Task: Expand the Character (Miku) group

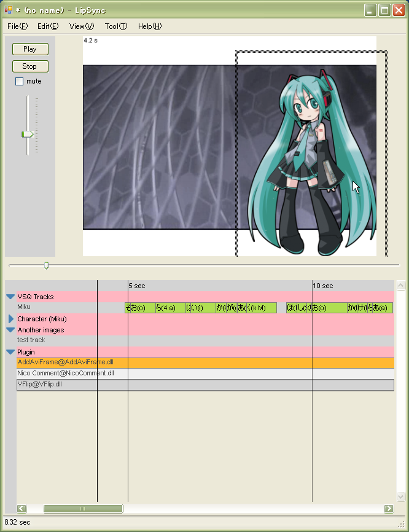Action: pyautogui.click(x=11, y=319)
